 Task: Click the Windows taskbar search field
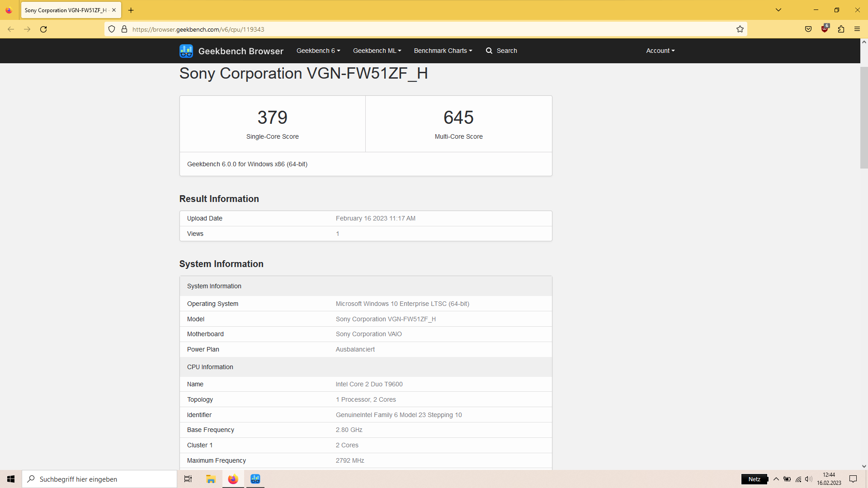[x=99, y=479]
